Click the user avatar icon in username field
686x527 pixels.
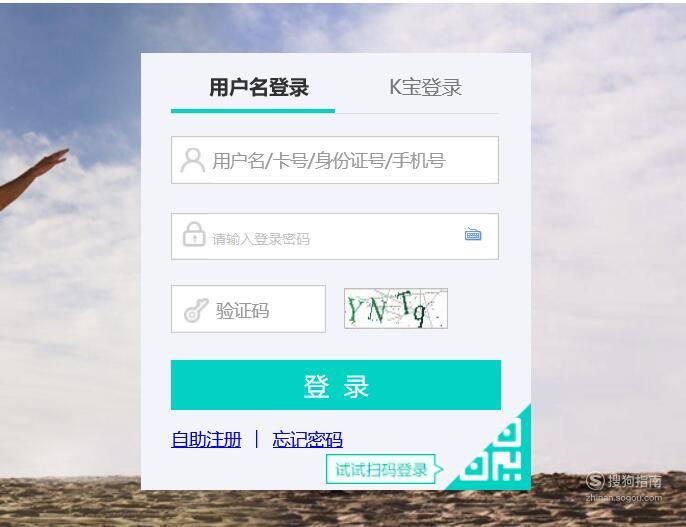[192, 160]
